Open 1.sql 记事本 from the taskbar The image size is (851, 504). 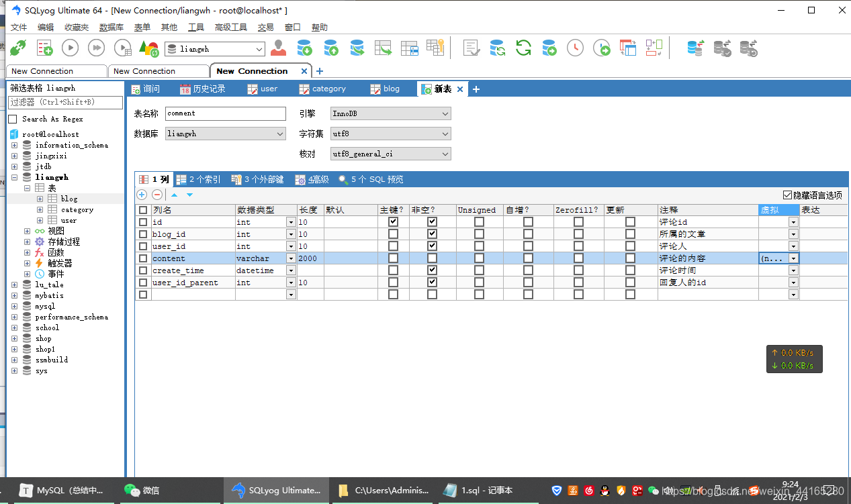tap(487, 491)
